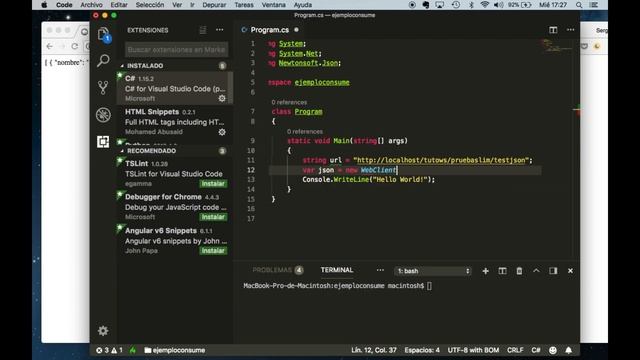Collapse the INSTALADO section
Image resolution: width=640 pixels, height=360 pixels.
[145, 66]
